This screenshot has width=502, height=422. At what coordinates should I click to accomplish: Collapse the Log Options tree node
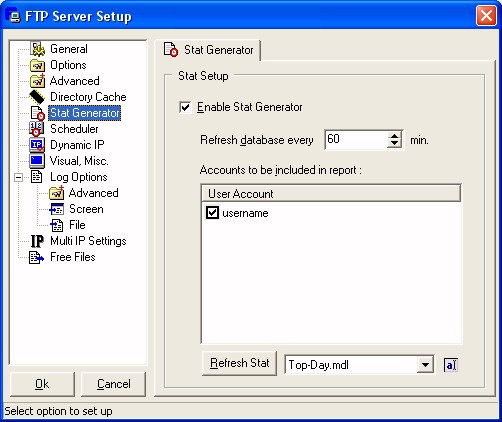coord(19,177)
